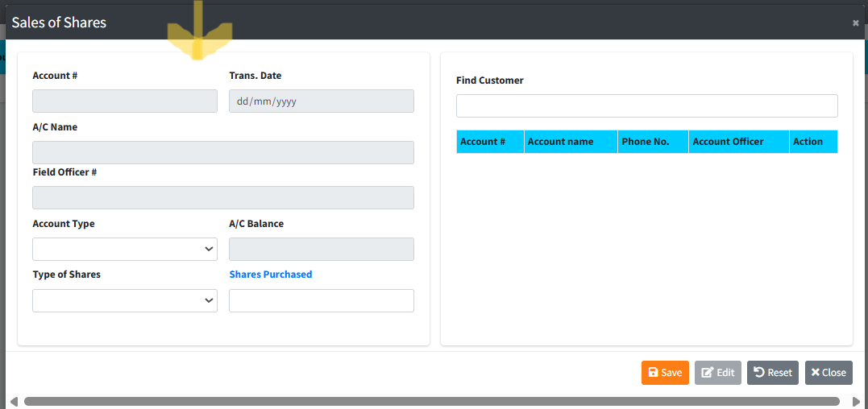Screen dimensions: 868x409
Task: Click the A/C Balance field
Action: [321, 249]
